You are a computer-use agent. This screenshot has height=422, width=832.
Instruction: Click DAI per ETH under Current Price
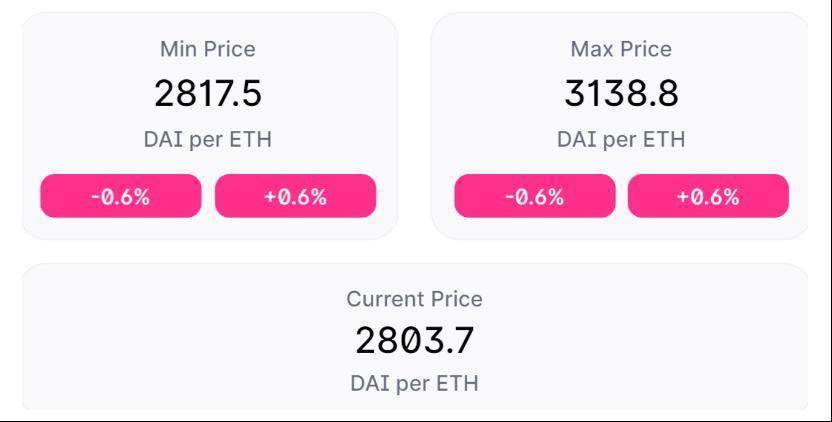pos(414,383)
